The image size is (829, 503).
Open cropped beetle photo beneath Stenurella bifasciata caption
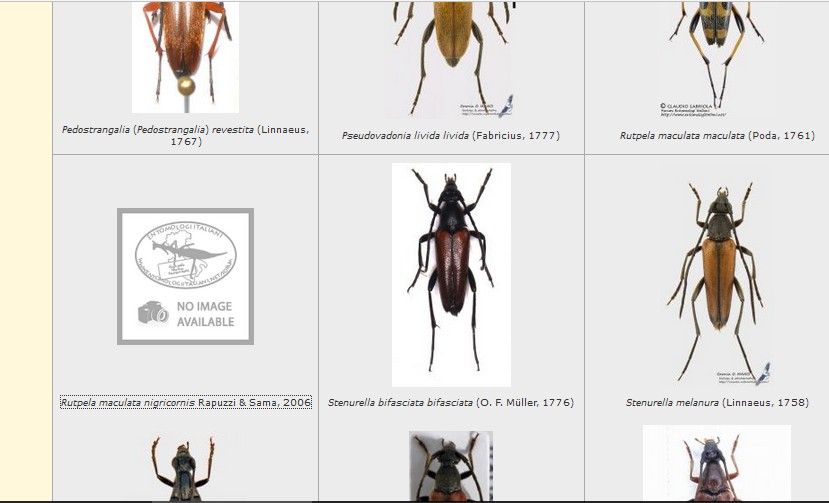click(x=451, y=467)
